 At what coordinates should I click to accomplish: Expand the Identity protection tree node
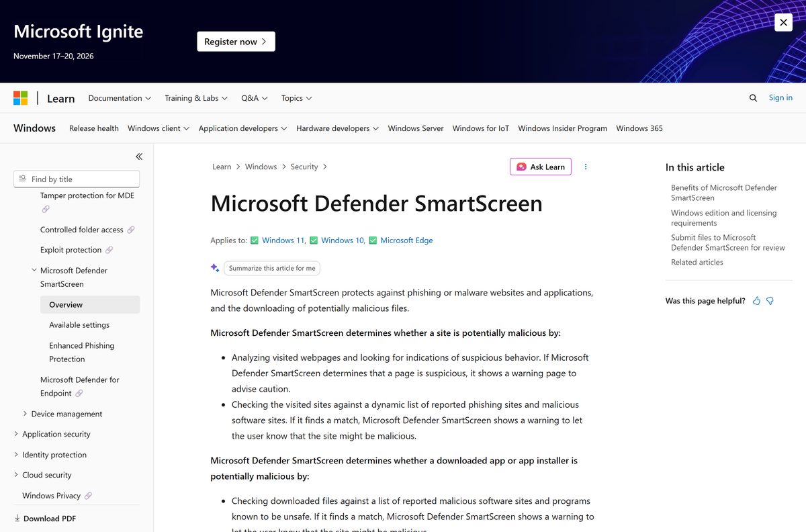[16, 455]
